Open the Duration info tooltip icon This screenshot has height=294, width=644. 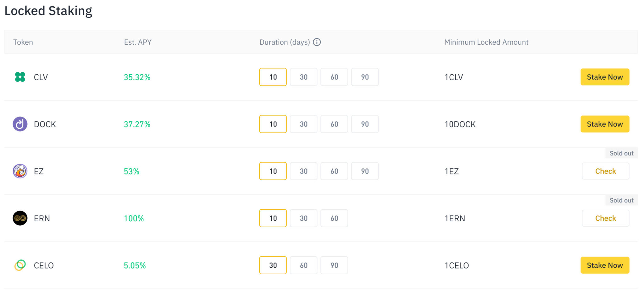click(317, 42)
